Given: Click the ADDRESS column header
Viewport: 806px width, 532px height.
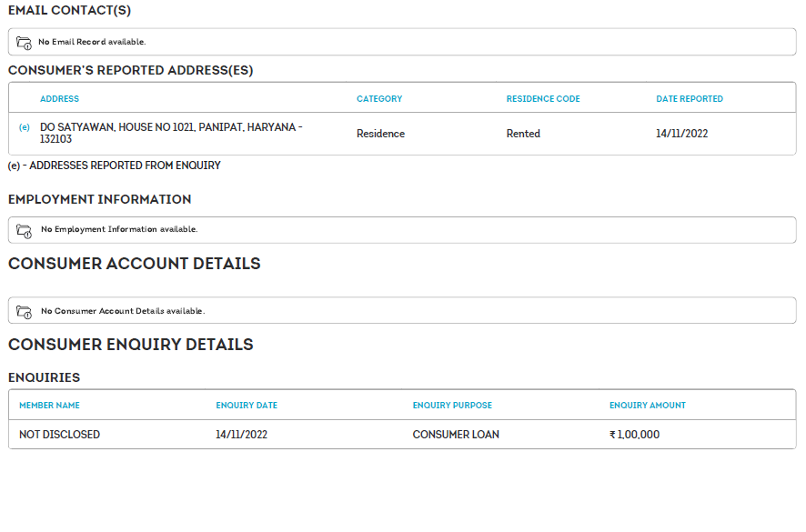Looking at the screenshot, I should click(x=59, y=99).
